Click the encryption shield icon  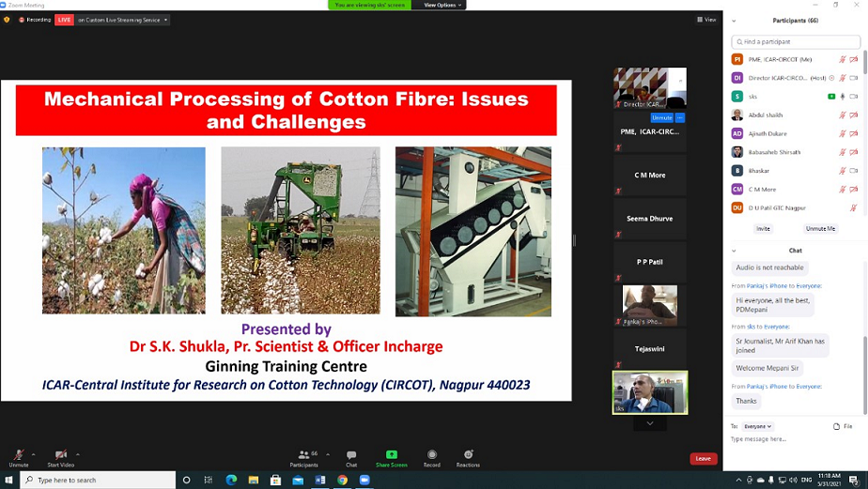click(7, 20)
